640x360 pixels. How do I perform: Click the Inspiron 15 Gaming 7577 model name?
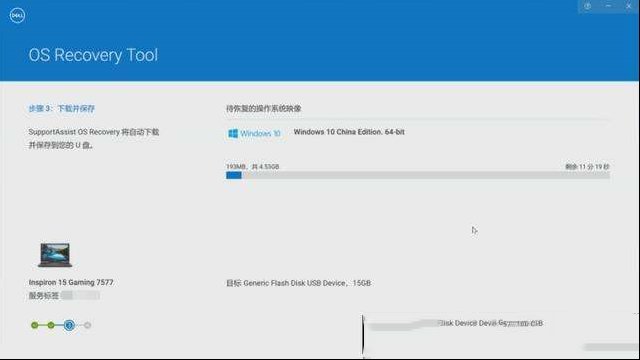pos(71,282)
